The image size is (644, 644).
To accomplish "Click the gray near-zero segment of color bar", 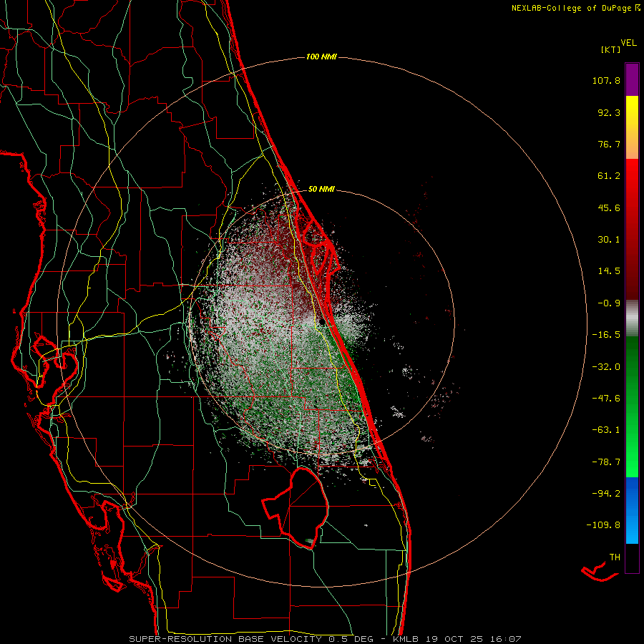I will coord(632,318).
